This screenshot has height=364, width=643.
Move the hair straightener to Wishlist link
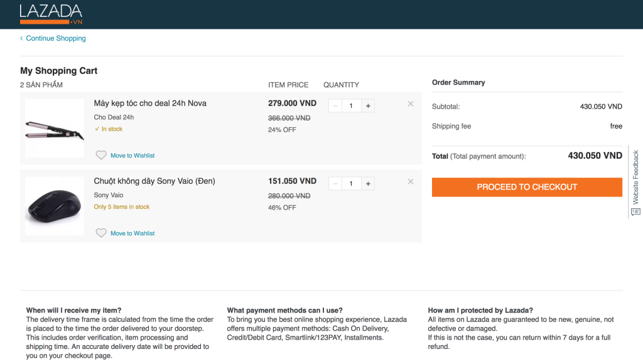point(132,156)
